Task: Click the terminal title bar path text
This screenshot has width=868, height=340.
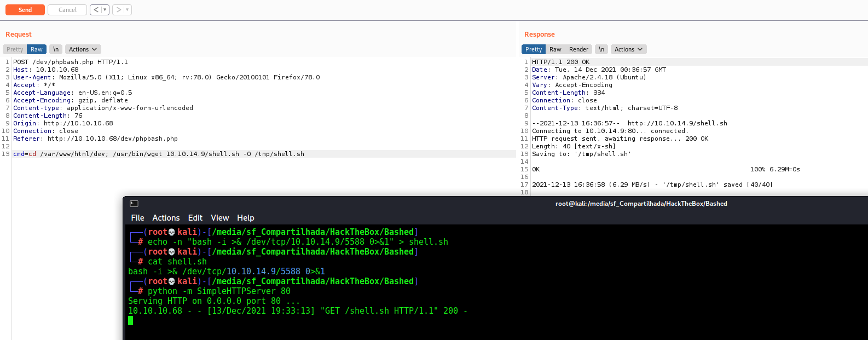Action: click(x=641, y=204)
